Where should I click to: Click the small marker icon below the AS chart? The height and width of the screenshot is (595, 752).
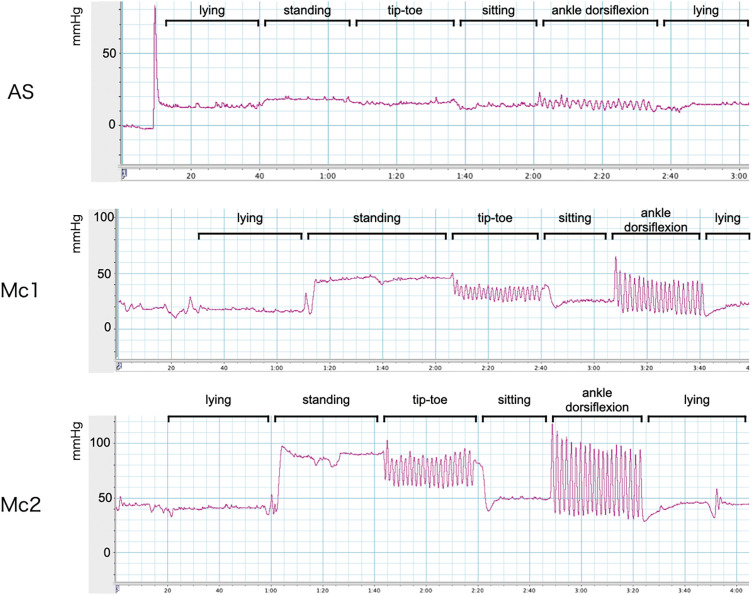124,173
